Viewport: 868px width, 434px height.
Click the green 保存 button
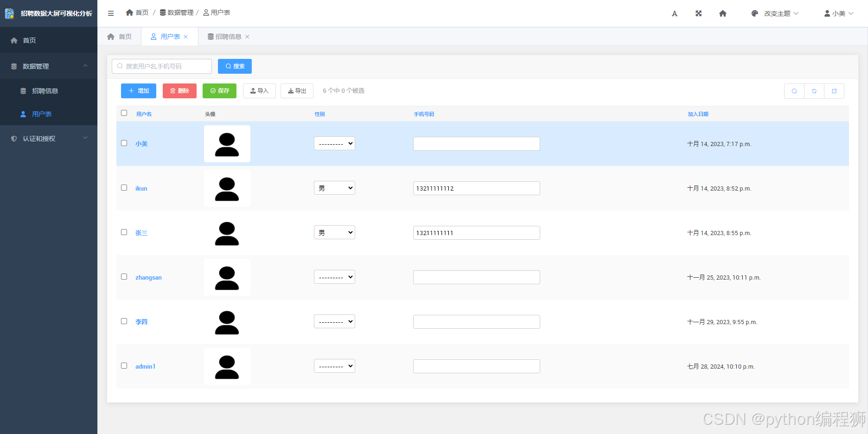click(219, 91)
